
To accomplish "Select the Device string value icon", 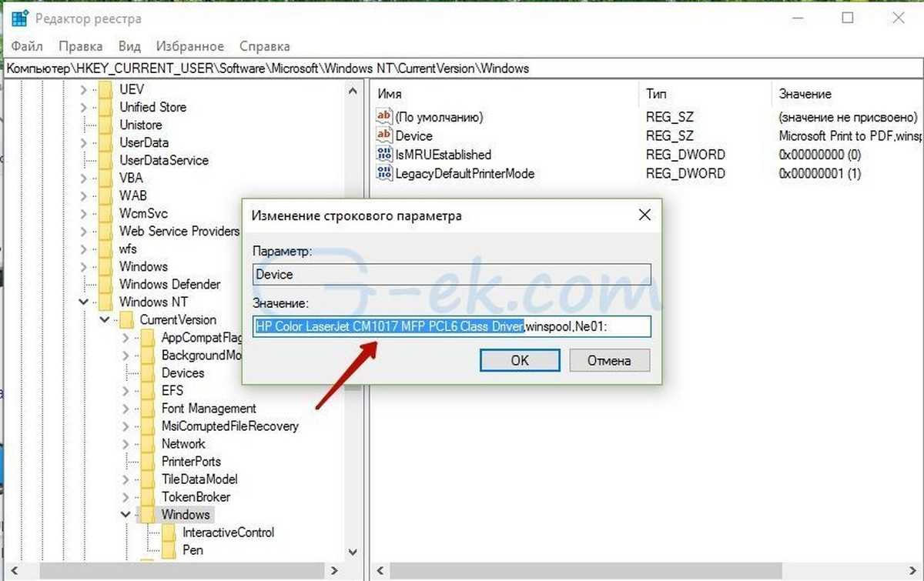I will point(384,135).
